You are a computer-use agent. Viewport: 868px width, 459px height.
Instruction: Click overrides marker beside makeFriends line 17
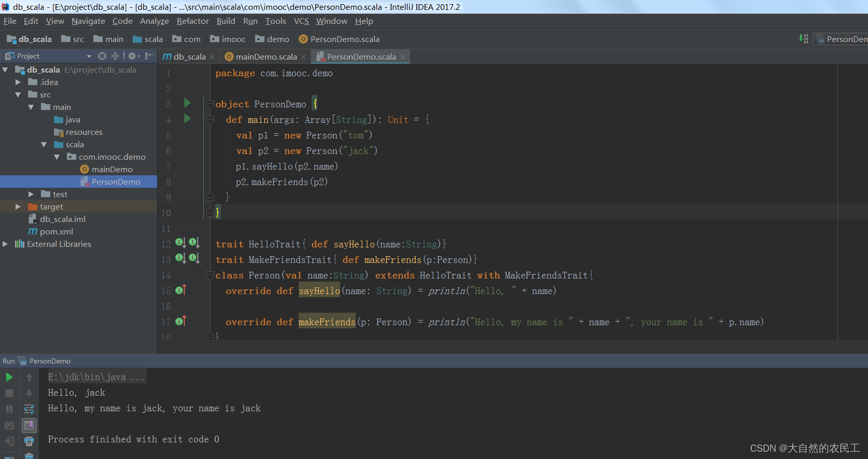click(x=180, y=321)
